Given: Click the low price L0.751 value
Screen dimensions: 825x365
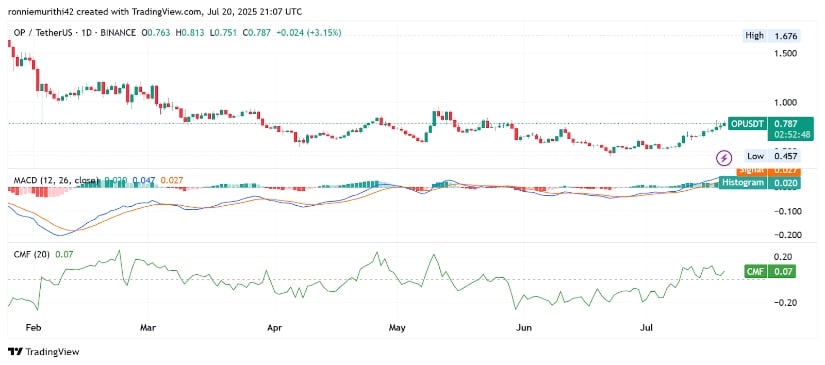Looking at the screenshot, I should click(x=223, y=33).
